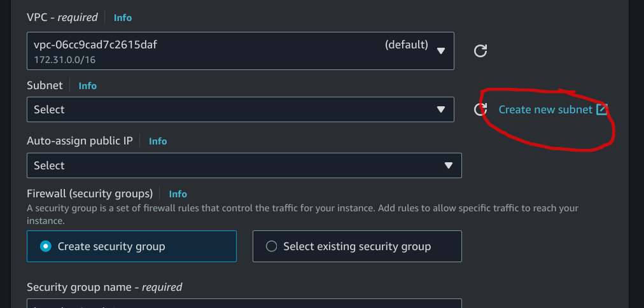Show Info for the Subnet field
Viewport: 644px width, 308px height.
point(88,85)
